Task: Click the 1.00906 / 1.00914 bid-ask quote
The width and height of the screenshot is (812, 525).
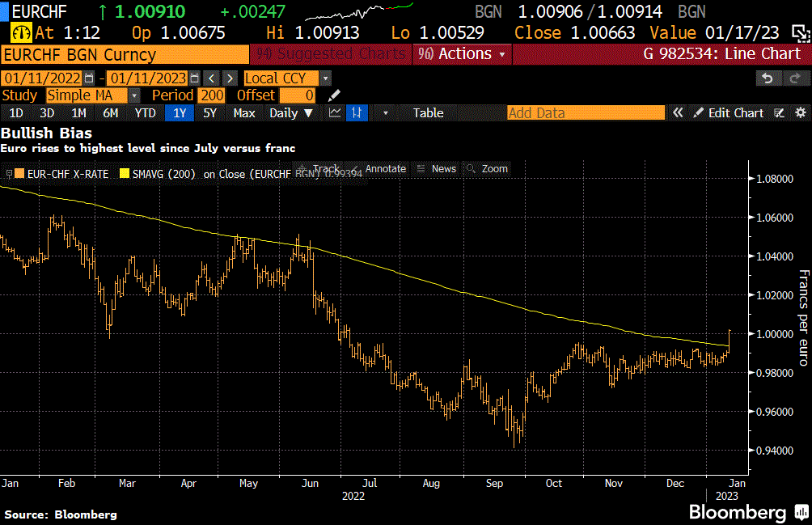Action: click(x=590, y=11)
